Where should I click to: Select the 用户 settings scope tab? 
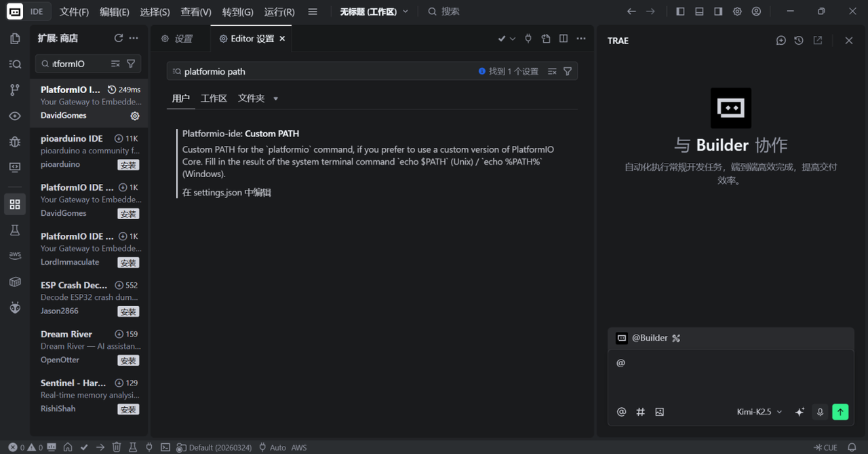181,98
